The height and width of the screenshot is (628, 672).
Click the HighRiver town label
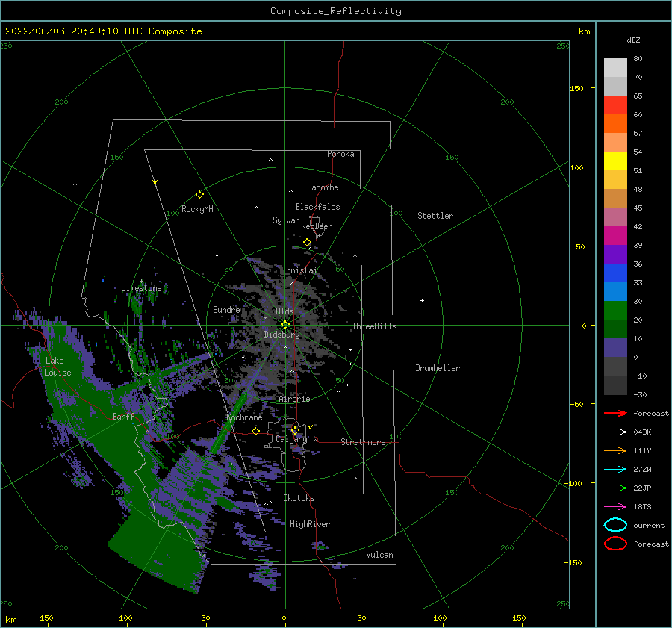pyautogui.click(x=310, y=524)
